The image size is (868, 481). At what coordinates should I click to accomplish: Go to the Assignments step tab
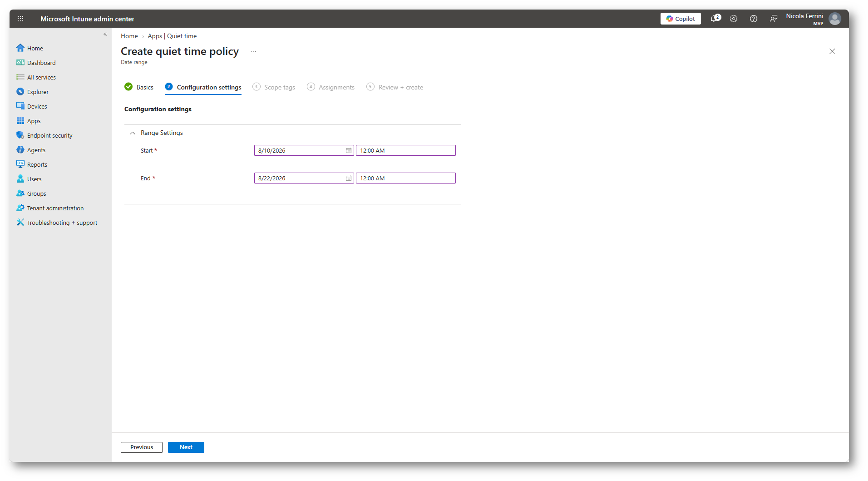(x=330, y=87)
